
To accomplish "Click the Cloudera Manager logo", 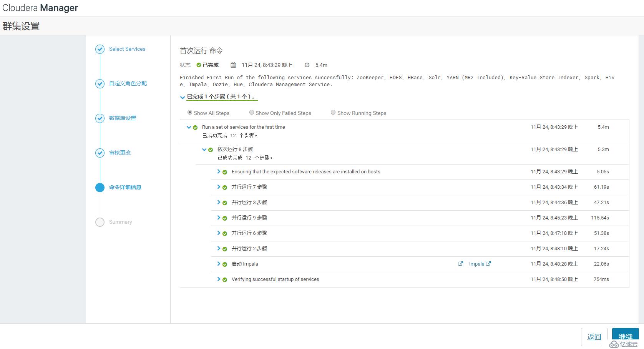I will [x=40, y=8].
